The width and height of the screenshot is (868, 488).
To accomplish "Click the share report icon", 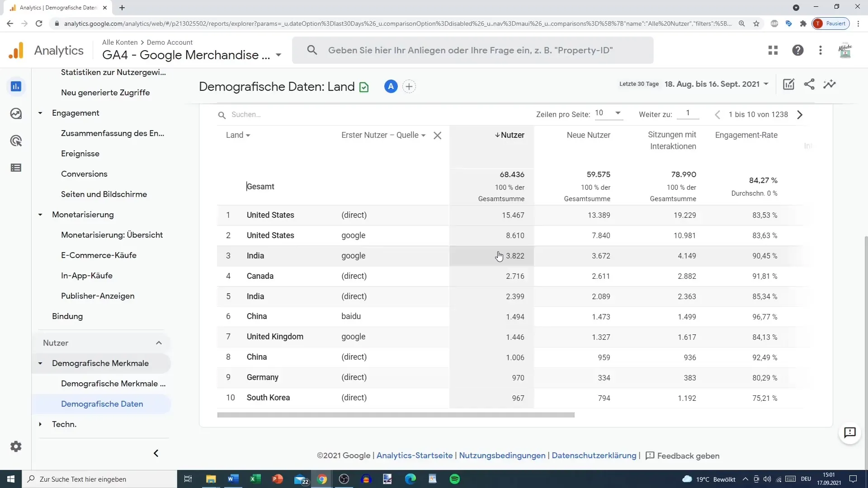I will point(810,84).
